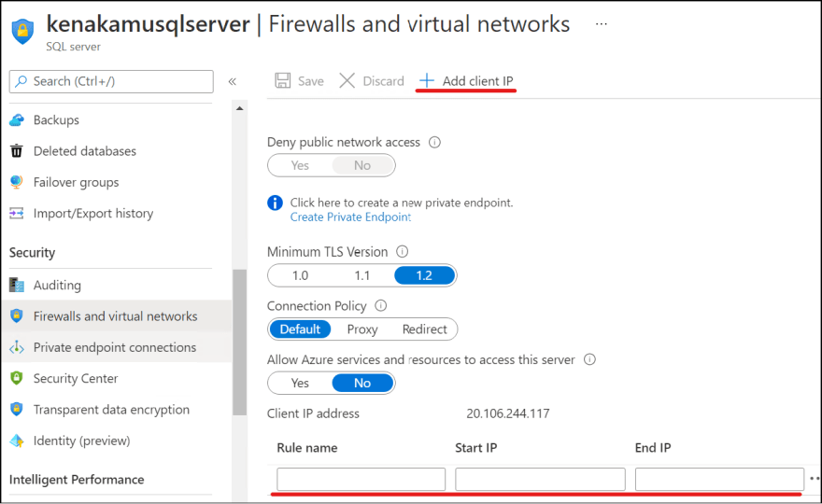
Task: Click the Start IP input field
Action: (x=540, y=479)
